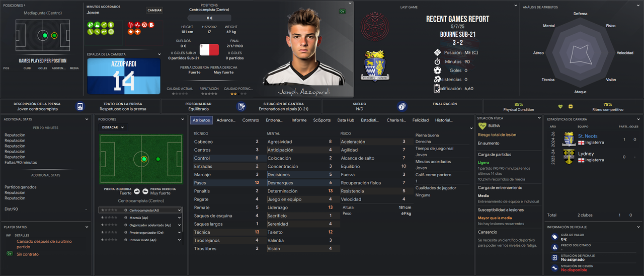The height and width of the screenshot is (276, 644).
Task: Open the St. Neots club link
Action: point(588,136)
